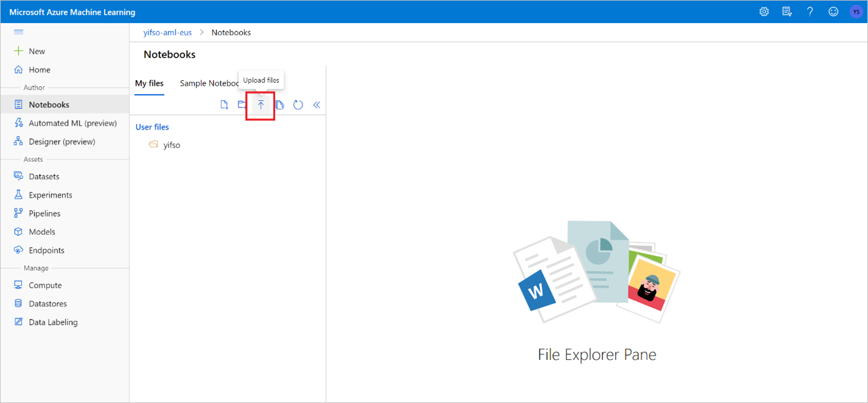
Task: Open the Data Labeling section
Action: [x=54, y=322]
